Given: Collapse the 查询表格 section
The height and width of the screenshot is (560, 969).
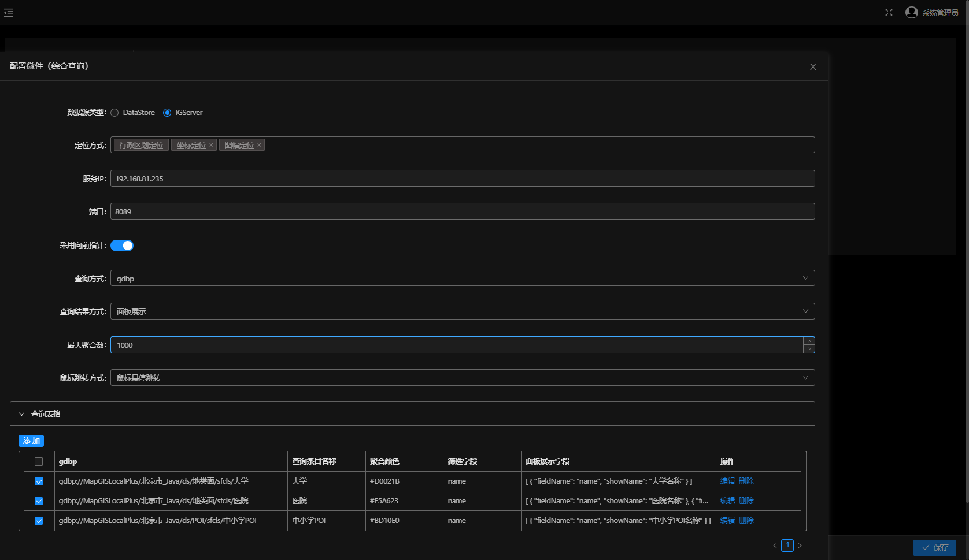Looking at the screenshot, I should pyautogui.click(x=21, y=414).
